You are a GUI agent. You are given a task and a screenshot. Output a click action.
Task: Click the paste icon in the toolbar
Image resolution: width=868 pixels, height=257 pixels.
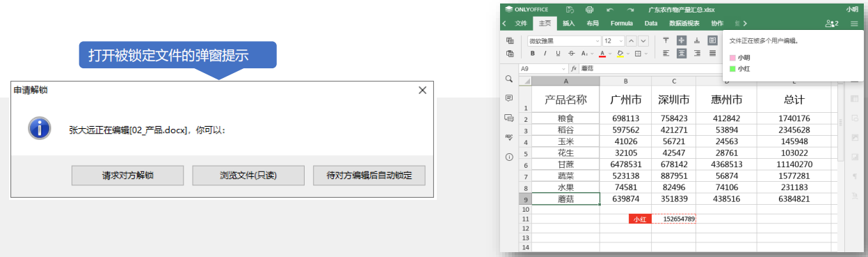(510, 53)
